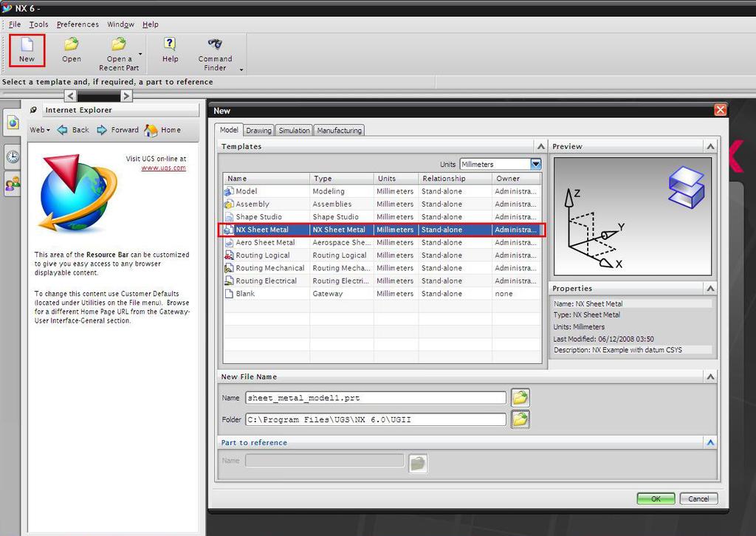
Task: Click the Help toolbar icon
Action: pyautogui.click(x=170, y=50)
